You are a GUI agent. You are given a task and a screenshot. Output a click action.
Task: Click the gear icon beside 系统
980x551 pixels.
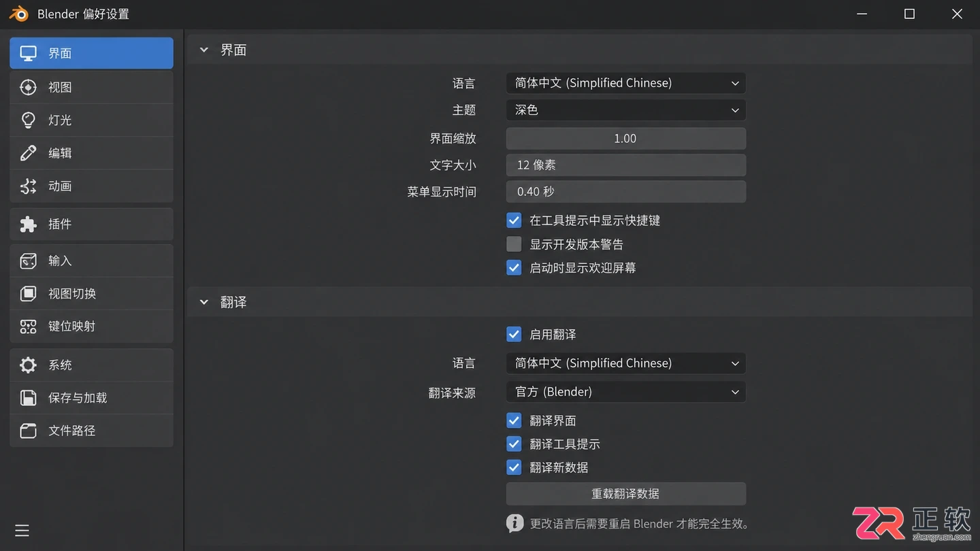click(28, 365)
